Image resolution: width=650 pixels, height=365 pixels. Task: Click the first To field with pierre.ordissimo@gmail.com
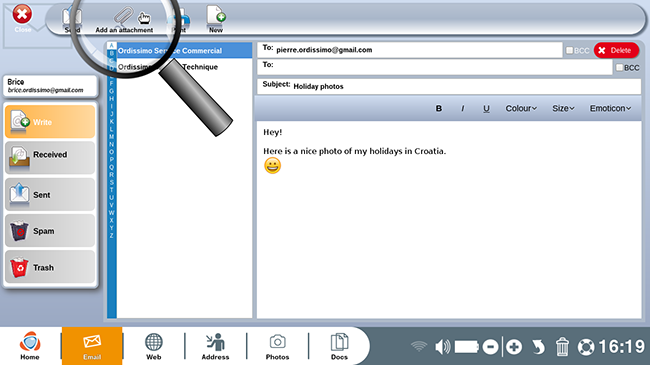410,50
